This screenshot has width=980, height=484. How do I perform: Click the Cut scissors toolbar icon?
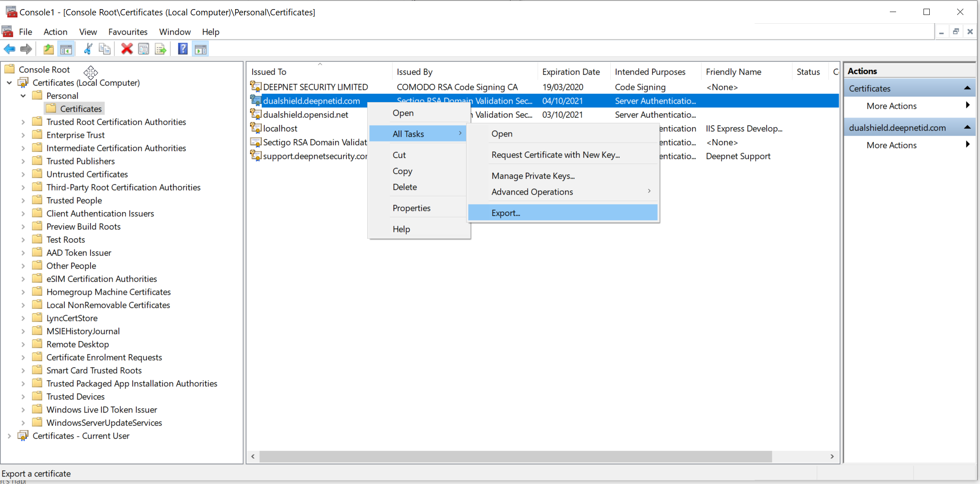click(x=88, y=49)
